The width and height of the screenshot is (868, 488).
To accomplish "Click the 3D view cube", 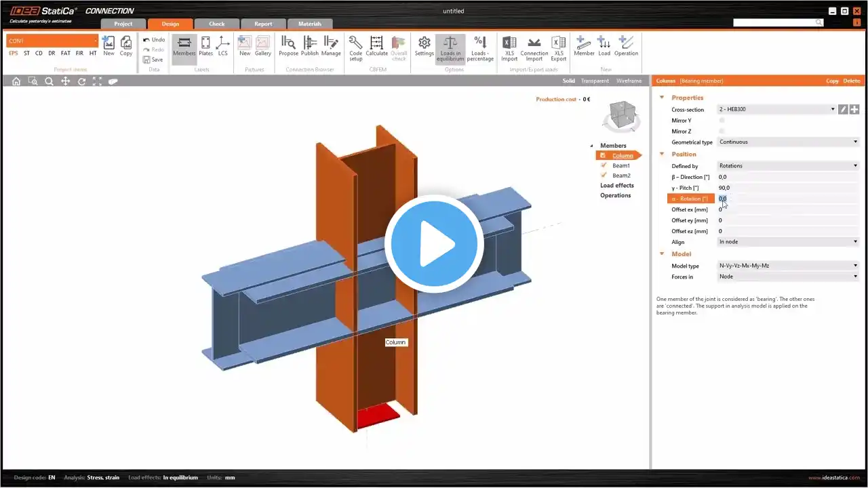I will click(x=622, y=116).
